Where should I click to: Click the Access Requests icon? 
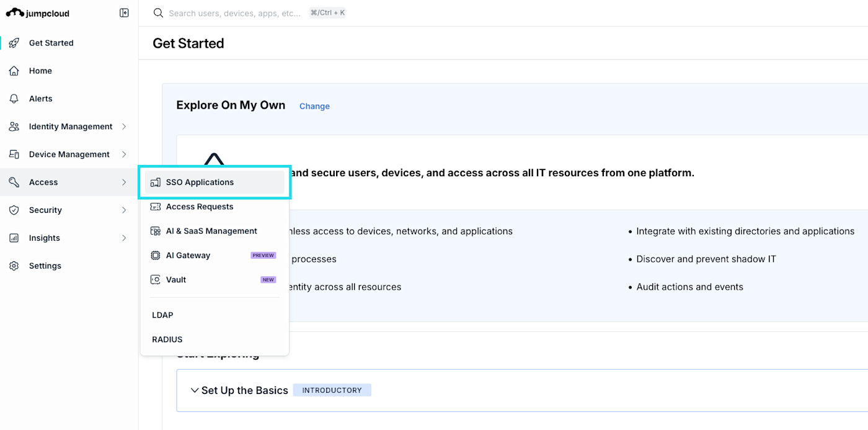156,207
